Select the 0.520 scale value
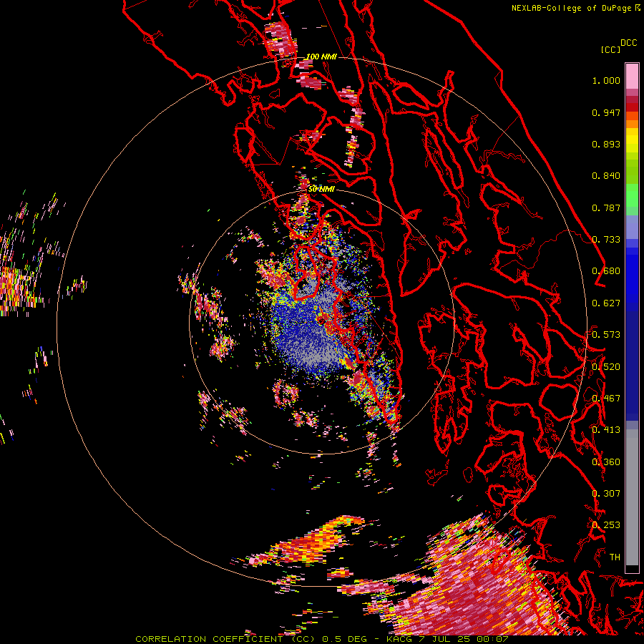 (x=606, y=367)
